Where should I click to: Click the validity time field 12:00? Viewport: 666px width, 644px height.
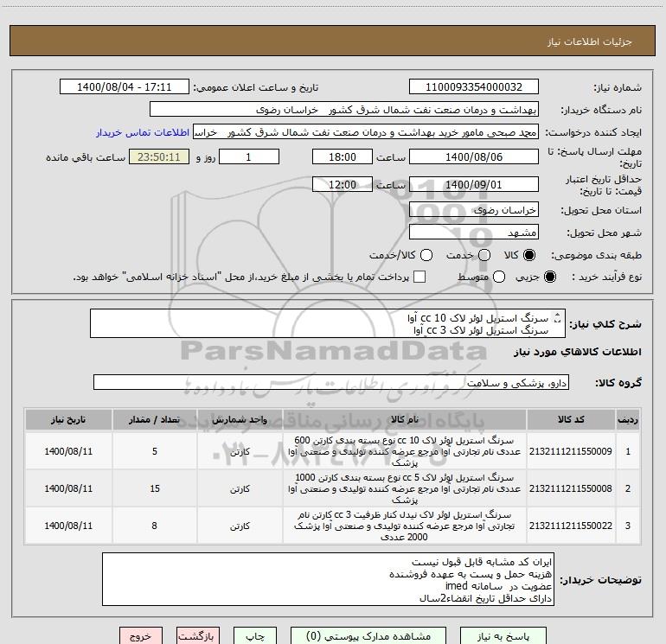(x=343, y=185)
